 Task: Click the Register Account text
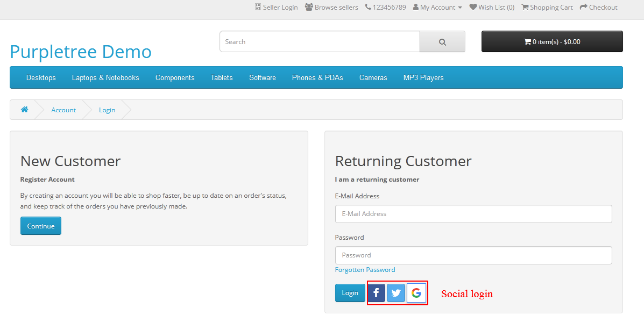coord(47,180)
